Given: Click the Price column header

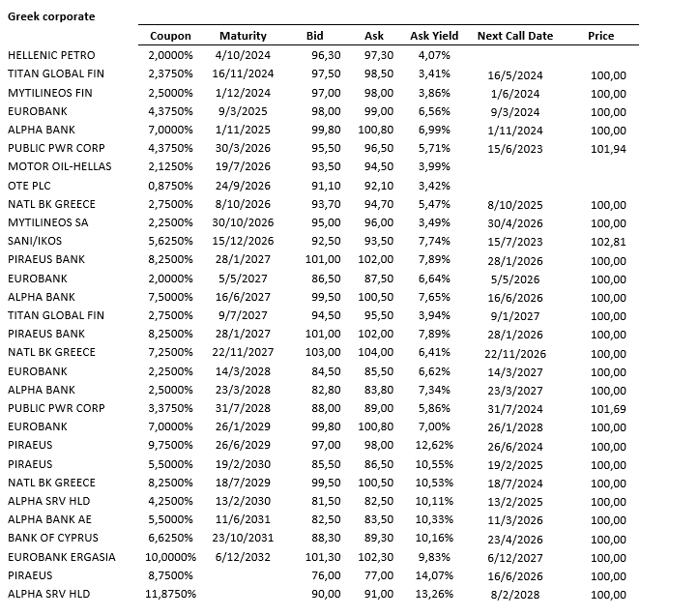Looking at the screenshot, I should 600,36.
